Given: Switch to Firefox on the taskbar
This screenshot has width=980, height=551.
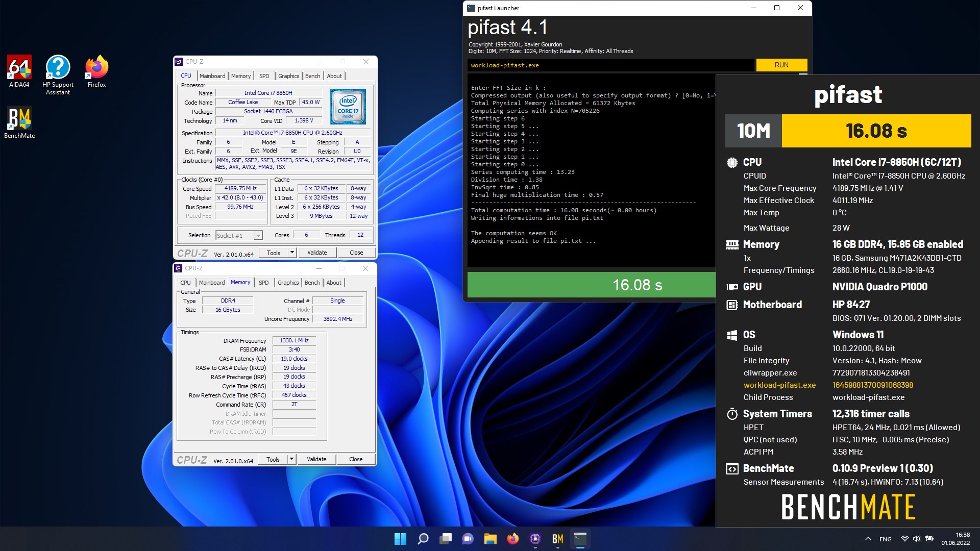Looking at the screenshot, I should click(x=513, y=539).
